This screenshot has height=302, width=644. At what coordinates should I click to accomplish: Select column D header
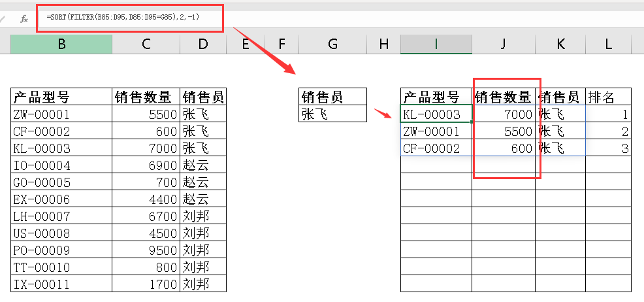click(x=203, y=44)
